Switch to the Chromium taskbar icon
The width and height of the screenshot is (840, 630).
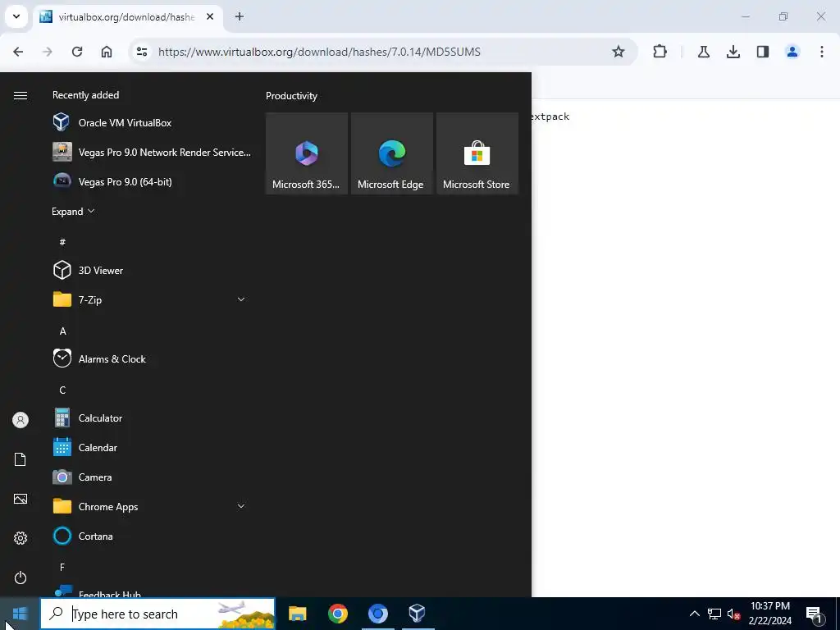click(377, 614)
